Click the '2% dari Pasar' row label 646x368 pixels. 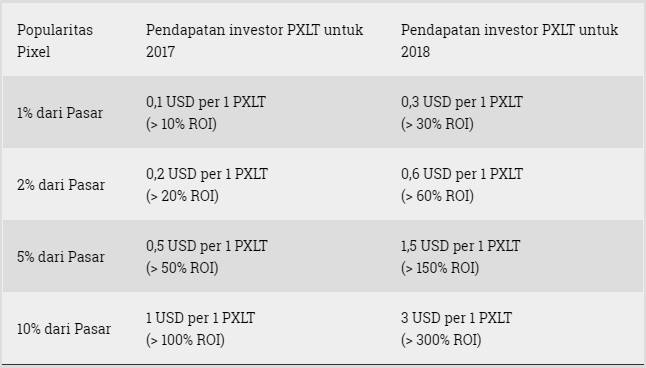coord(61,185)
